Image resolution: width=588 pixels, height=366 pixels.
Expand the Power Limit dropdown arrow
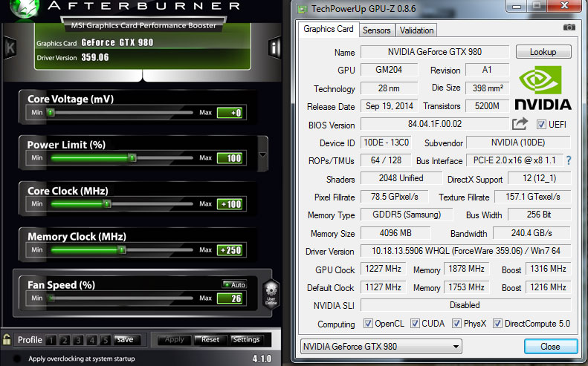262,154
